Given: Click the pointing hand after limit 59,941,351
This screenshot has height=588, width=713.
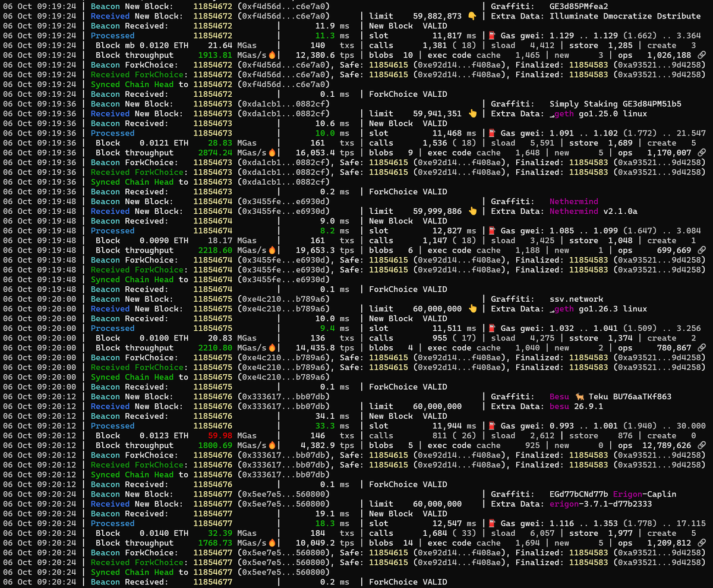Looking at the screenshot, I should 472,113.
